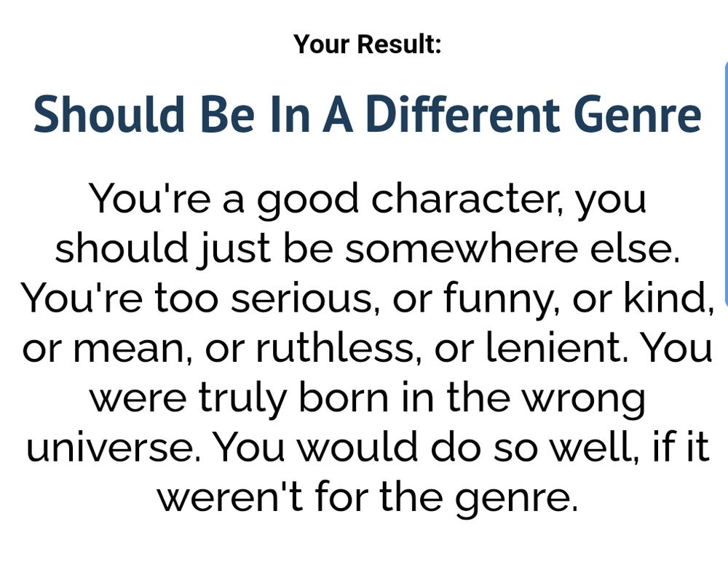Click the blue scrollbar thumb at right edge
The height and width of the screenshot is (570, 728).
point(726,184)
